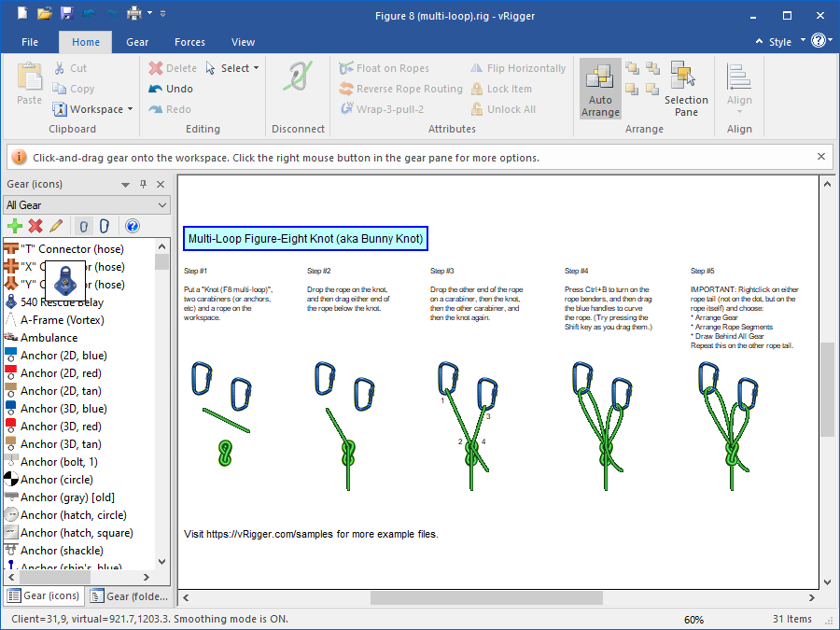Click the green plus add gear icon
840x630 pixels.
tap(14, 226)
